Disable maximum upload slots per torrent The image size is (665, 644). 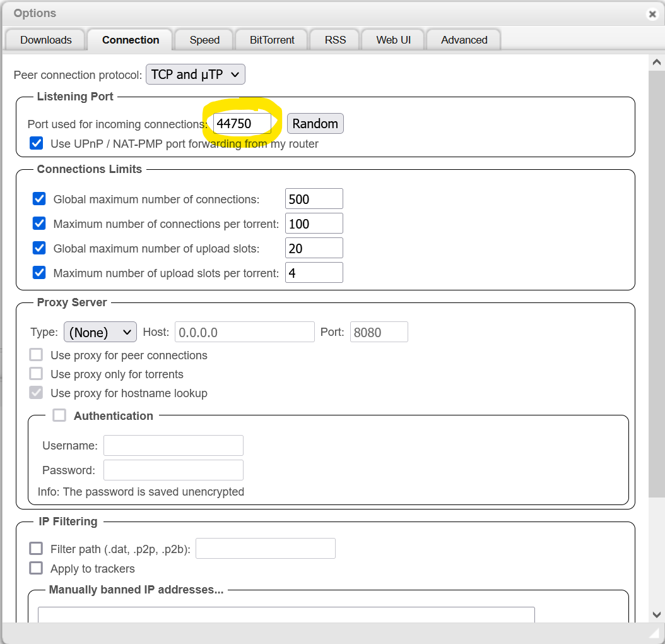(39, 273)
